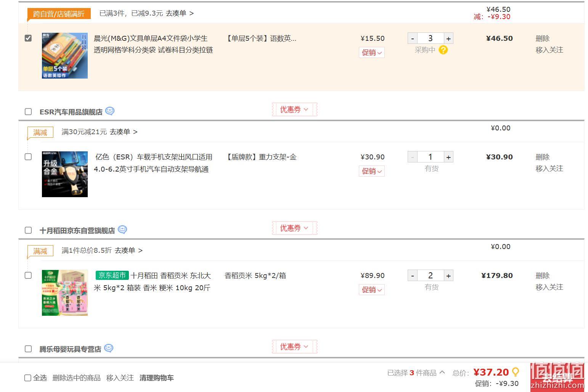The height and width of the screenshot is (392, 588).
Task: Expand 促销 dropdown for ESR phone holder
Action: pyautogui.click(x=372, y=171)
